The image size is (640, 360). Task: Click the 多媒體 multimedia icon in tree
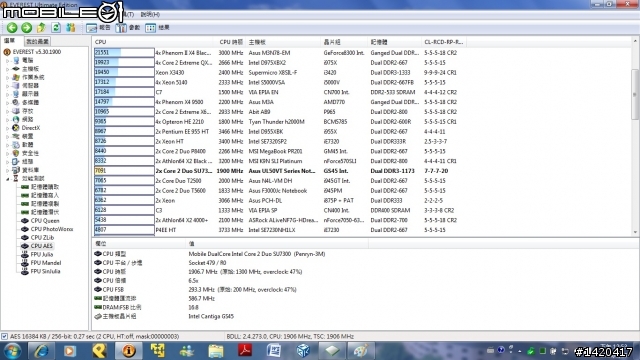[x=16, y=102]
